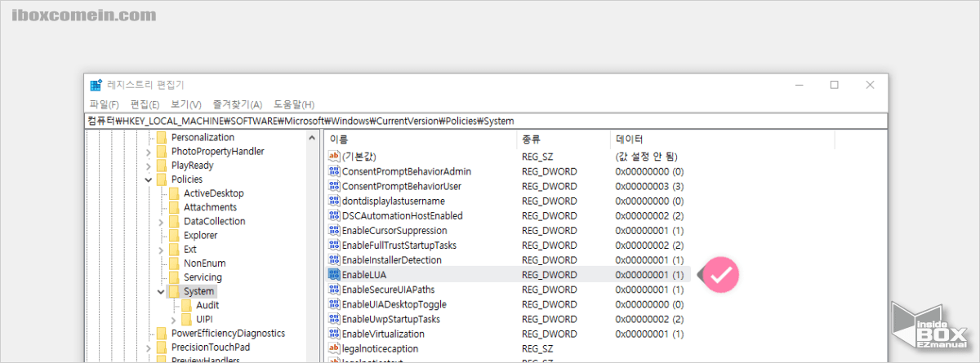Collapse the System key node
980x363 pixels.
click(160, 291)
